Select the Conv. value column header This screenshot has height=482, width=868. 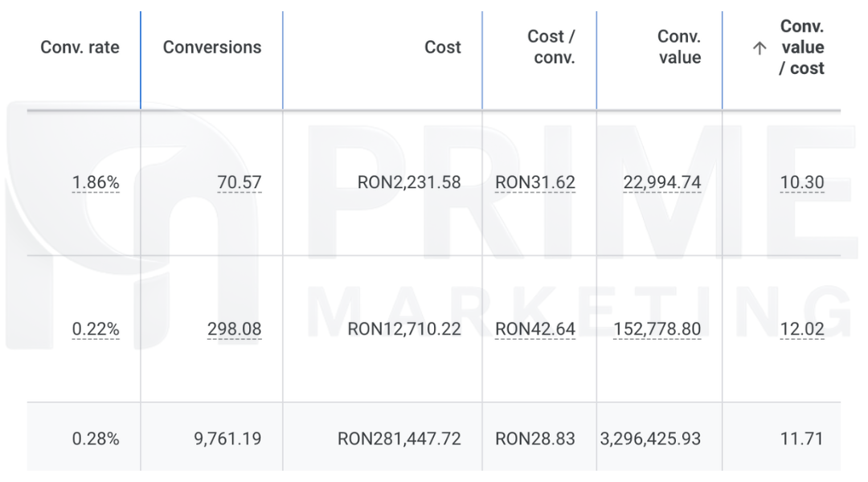pos(678,47)
